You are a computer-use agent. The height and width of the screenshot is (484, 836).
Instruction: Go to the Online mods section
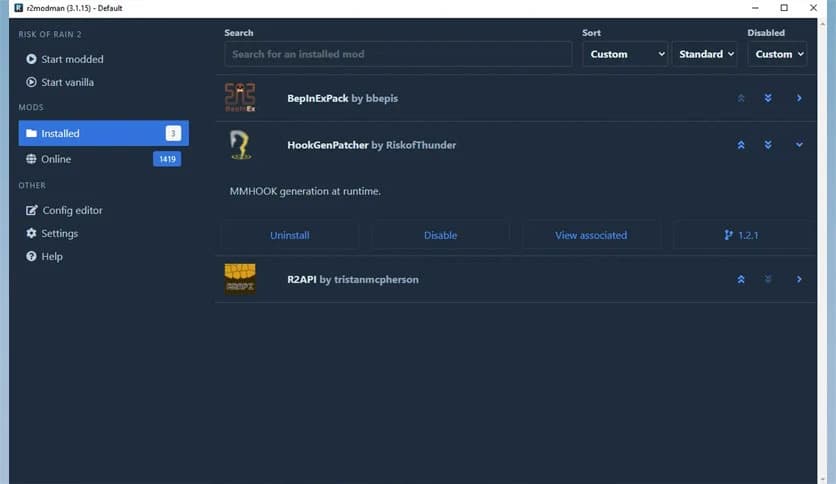pos(56,159)
